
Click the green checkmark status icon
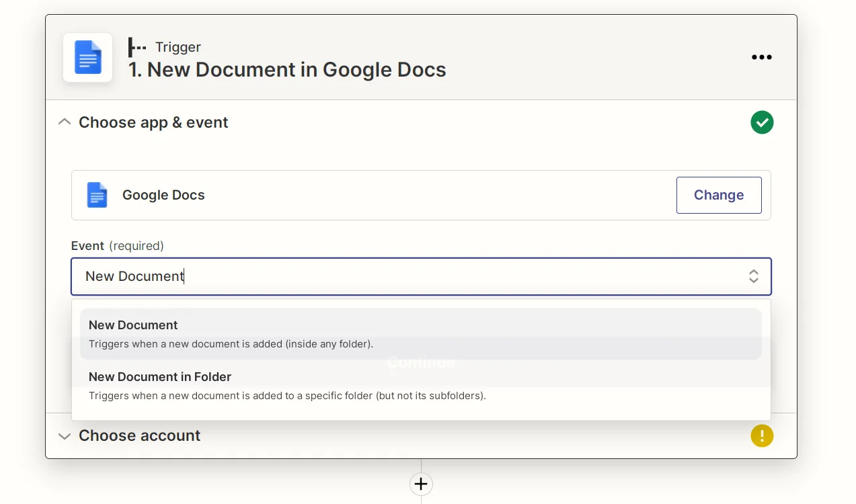pos(761,122)
